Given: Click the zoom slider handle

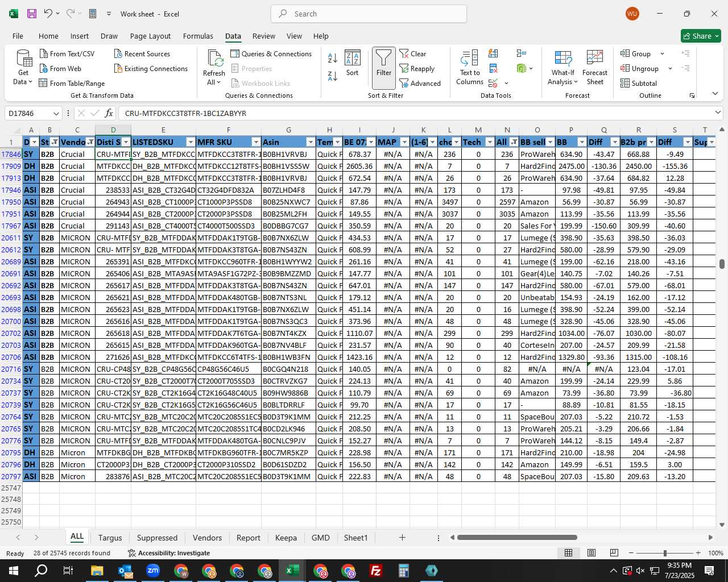Looking at the screenshot, I should point(665,553).
